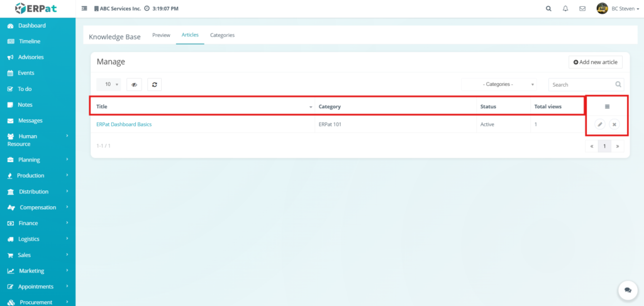Expand the Human Resource sidebar menu
The image size is (644, 306).
tap(37, 139)
